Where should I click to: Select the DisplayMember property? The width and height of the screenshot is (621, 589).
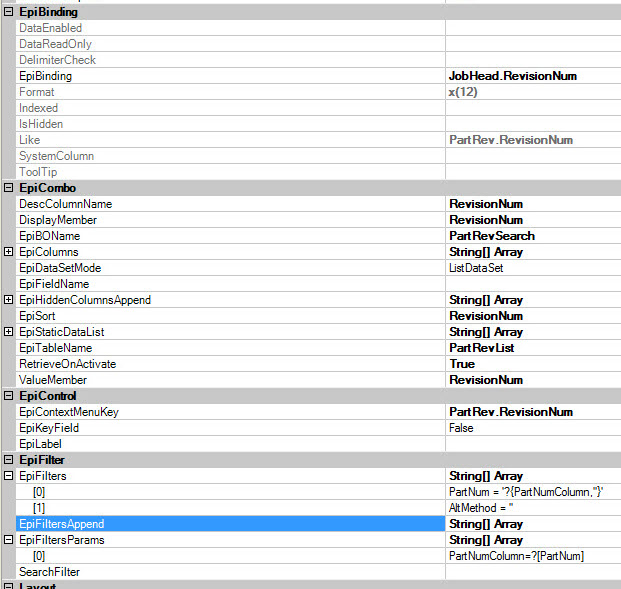230,220
